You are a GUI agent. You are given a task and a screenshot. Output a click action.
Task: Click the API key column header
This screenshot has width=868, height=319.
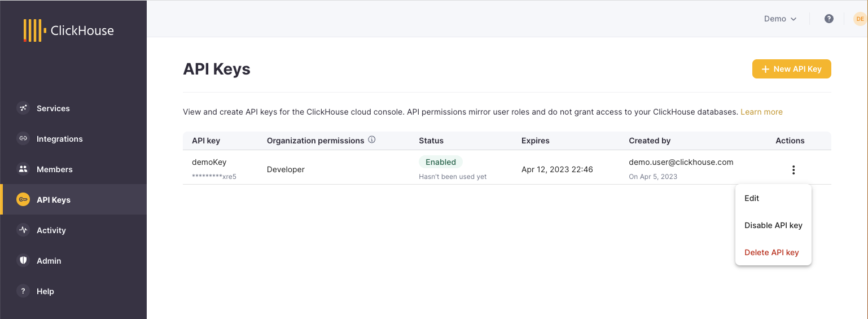click(x=206, y=141)
